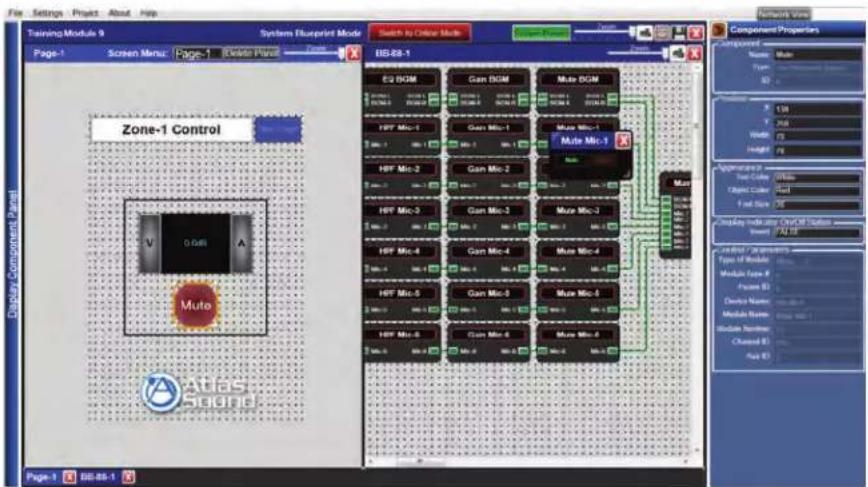Adjust the Page-1 panel Zoom slider
Viewport: 868px width, 487px height.
coord(315,53)
